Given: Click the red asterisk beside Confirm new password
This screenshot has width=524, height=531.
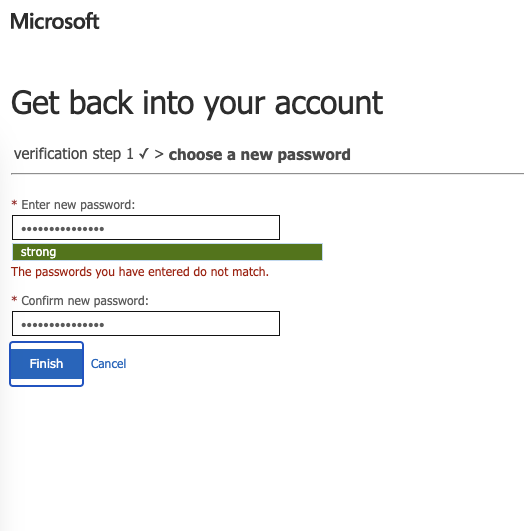Looking at the screenshot, I should pyautogui.click(x=14, y=299).
